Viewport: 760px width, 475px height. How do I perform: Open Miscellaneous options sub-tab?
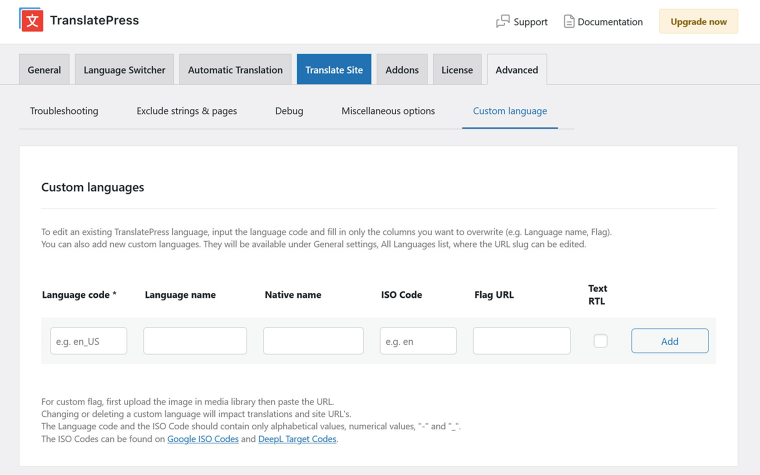point(388,111)
